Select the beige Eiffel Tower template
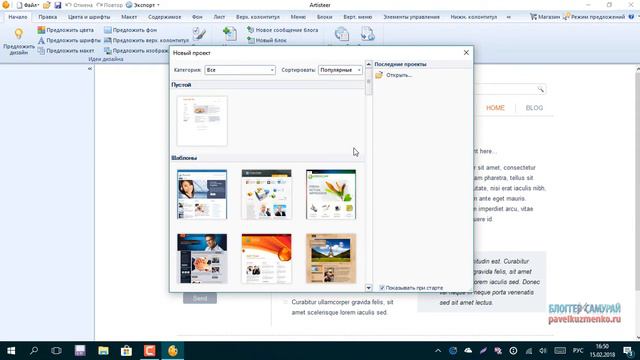Screen dimensions: 640x360 (x=331, y=258)
